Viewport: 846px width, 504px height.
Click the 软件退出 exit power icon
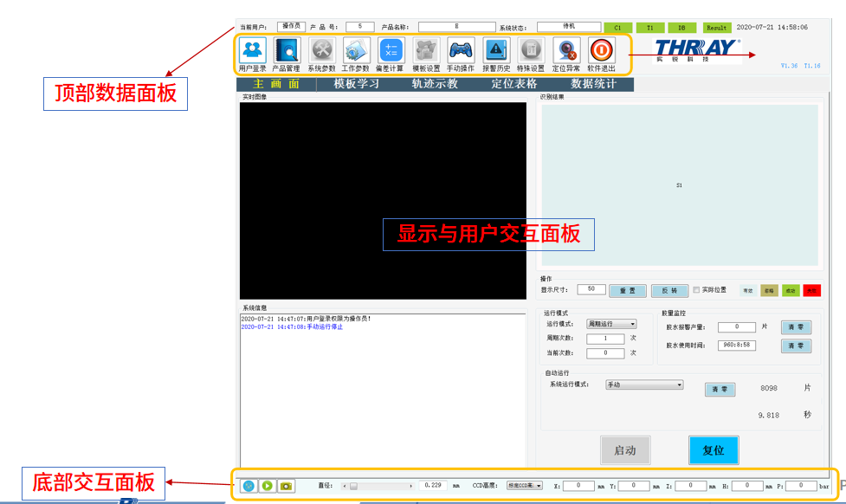[602, 50]
